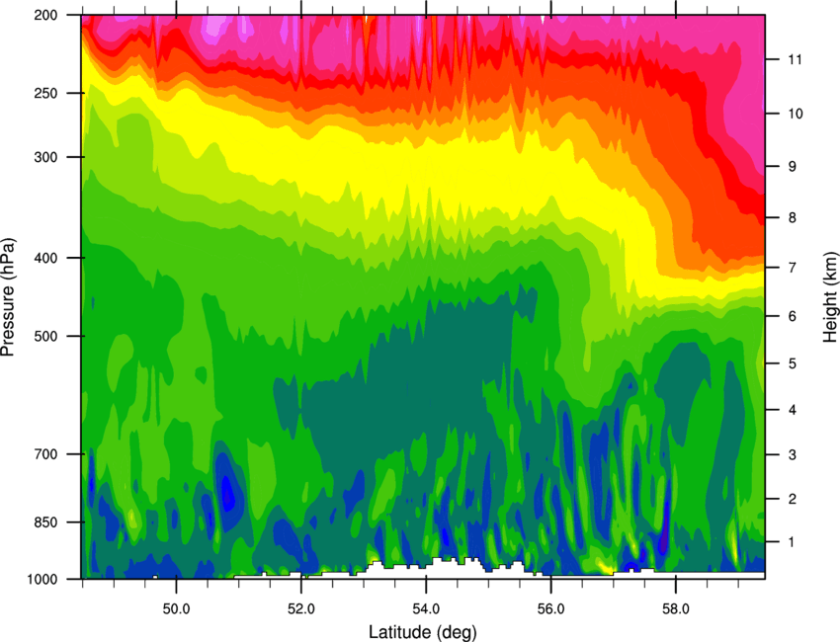This screenshot has width=840, height=642.
Task: Pick the 3 km height label
Action: click(x=793, y=454)
